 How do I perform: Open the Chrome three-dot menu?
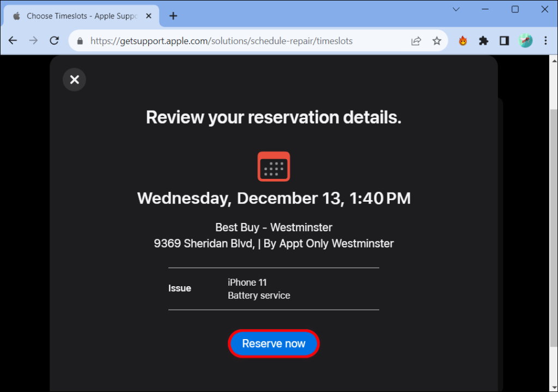coord(545,40)
